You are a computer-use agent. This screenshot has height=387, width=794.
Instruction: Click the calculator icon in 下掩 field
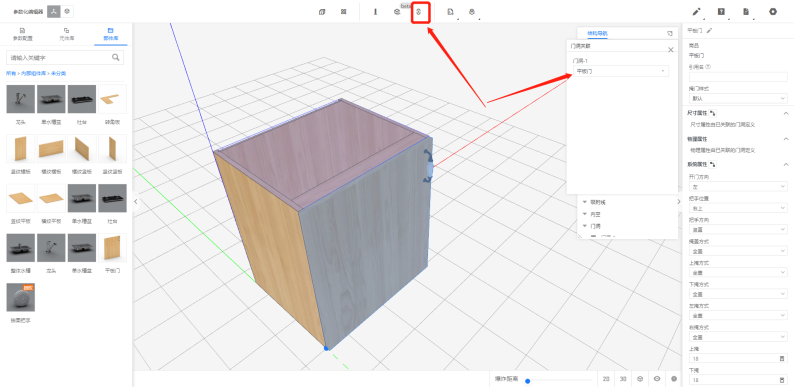click(x=782, y=379)
